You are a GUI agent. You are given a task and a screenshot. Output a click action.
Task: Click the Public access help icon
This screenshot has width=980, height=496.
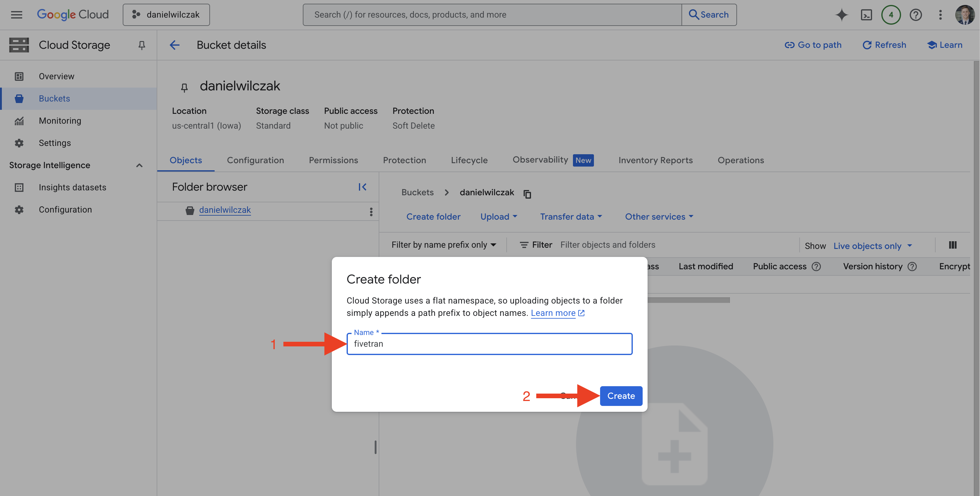(x=816, y=267)
